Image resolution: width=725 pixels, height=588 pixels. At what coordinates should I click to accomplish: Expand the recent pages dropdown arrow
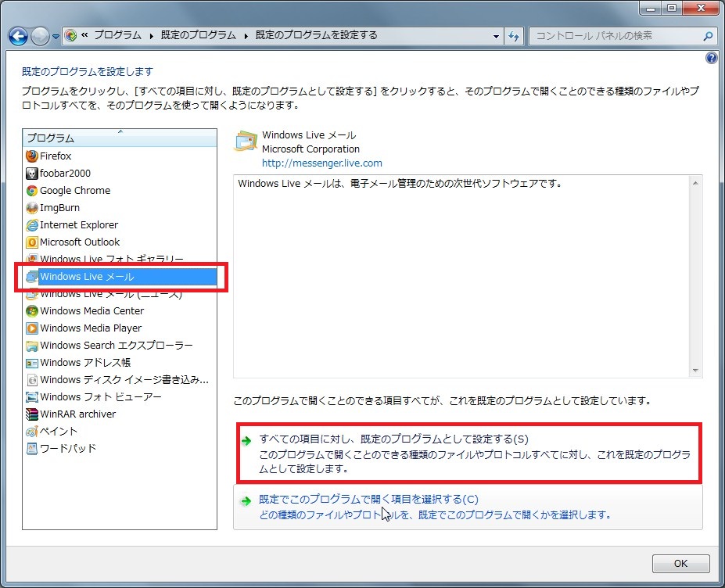(x=56, y=36)
